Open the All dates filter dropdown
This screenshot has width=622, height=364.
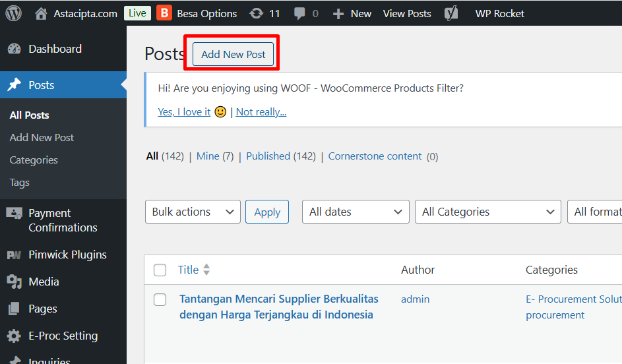point(356,212)
